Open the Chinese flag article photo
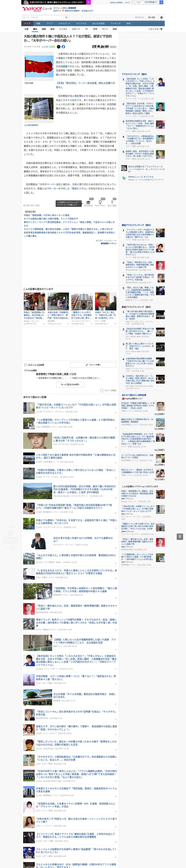This screenshot has width=186, height=868. 39,66
